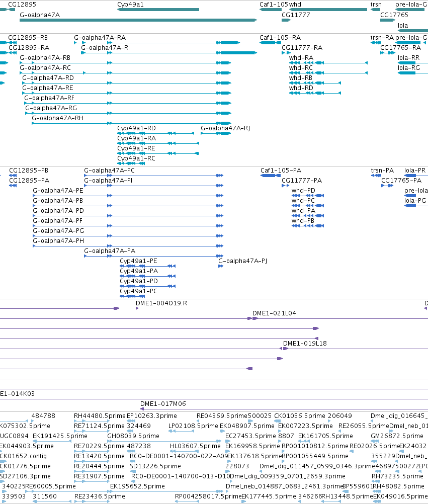This screenshot has width=428, height=504.
Task: Select trsn-PA protein label
Action: [382, 171]
